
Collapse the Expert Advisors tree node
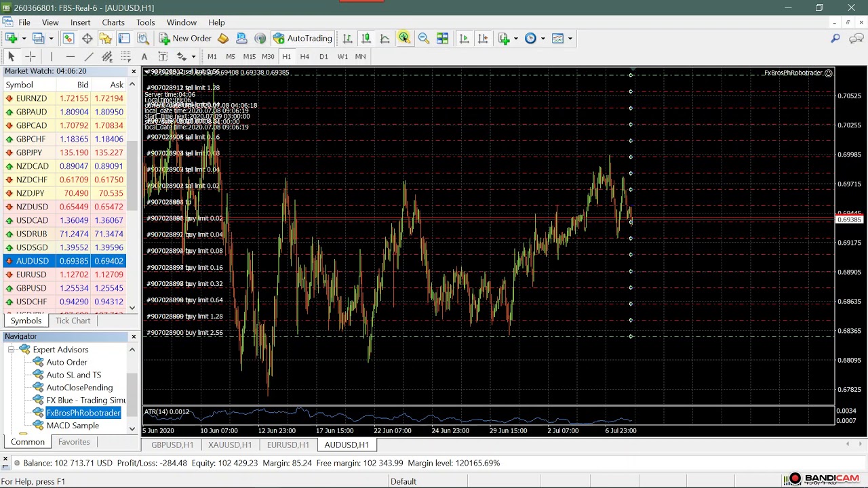pos(12,350)
